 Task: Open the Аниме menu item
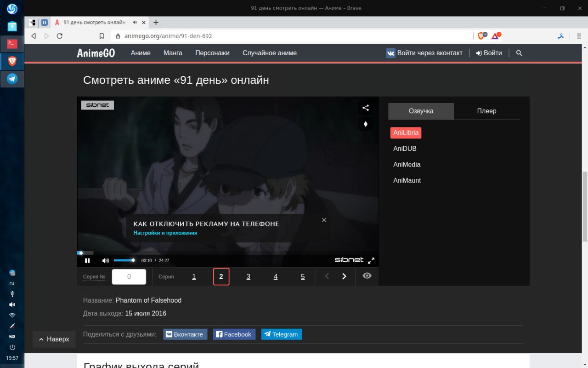click(x=141, y=53)
